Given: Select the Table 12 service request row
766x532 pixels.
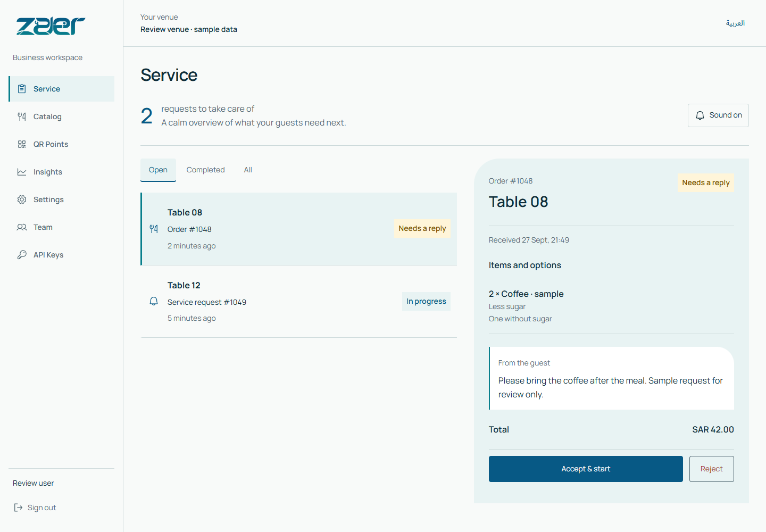Looking at the screenshot, I should pos(299,302).
